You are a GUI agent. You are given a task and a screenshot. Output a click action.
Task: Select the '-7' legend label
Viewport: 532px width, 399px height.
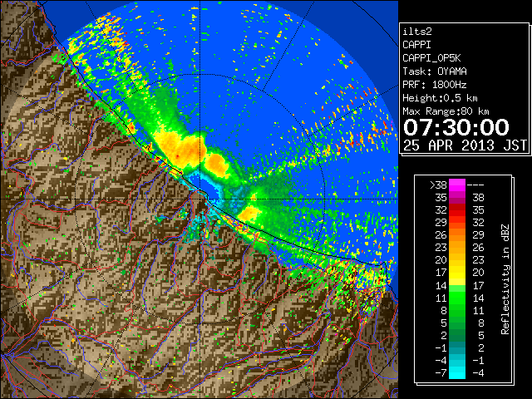441,373
